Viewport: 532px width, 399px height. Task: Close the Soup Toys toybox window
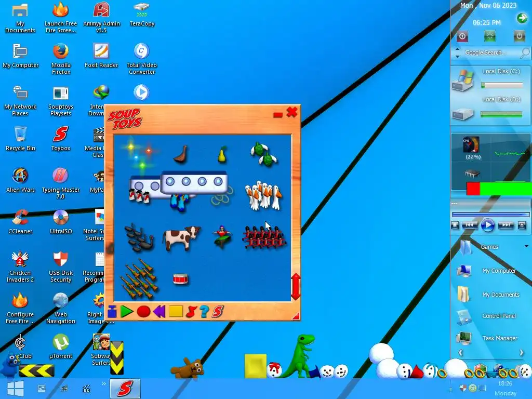[x=292, y=112]
